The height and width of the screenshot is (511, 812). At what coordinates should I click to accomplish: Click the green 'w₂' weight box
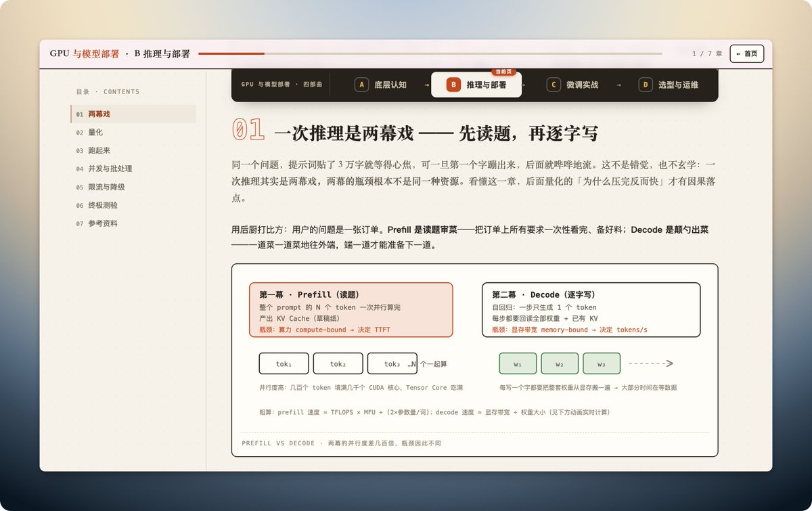click(560, 363)
